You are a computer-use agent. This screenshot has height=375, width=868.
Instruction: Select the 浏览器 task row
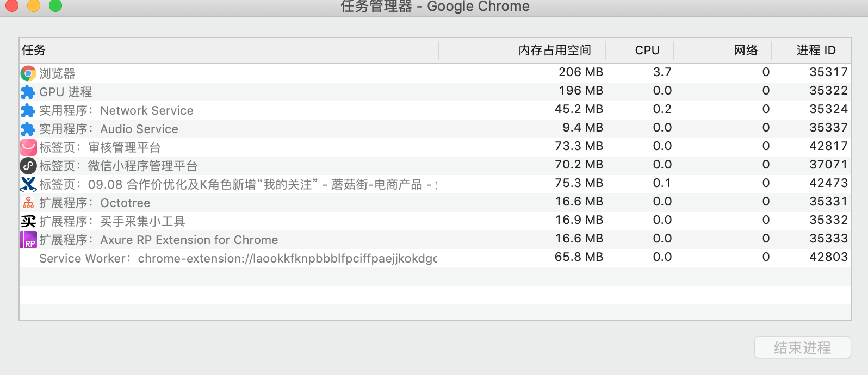click(435, 73)
